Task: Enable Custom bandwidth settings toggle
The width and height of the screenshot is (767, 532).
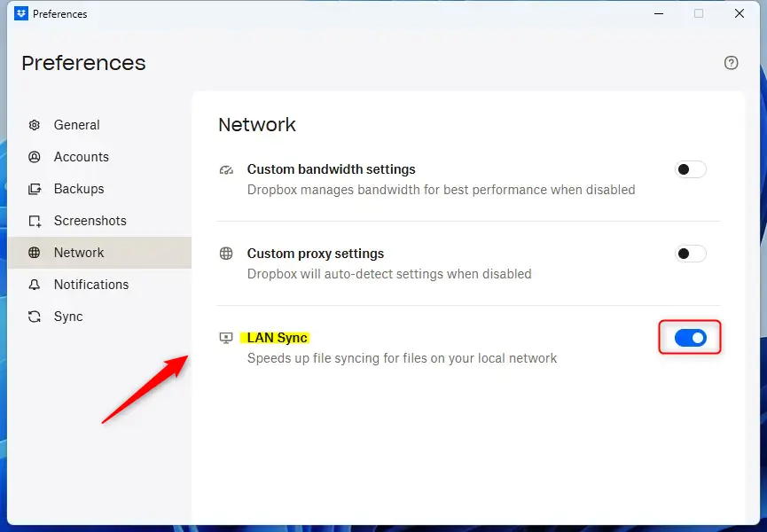Action: 690,169
